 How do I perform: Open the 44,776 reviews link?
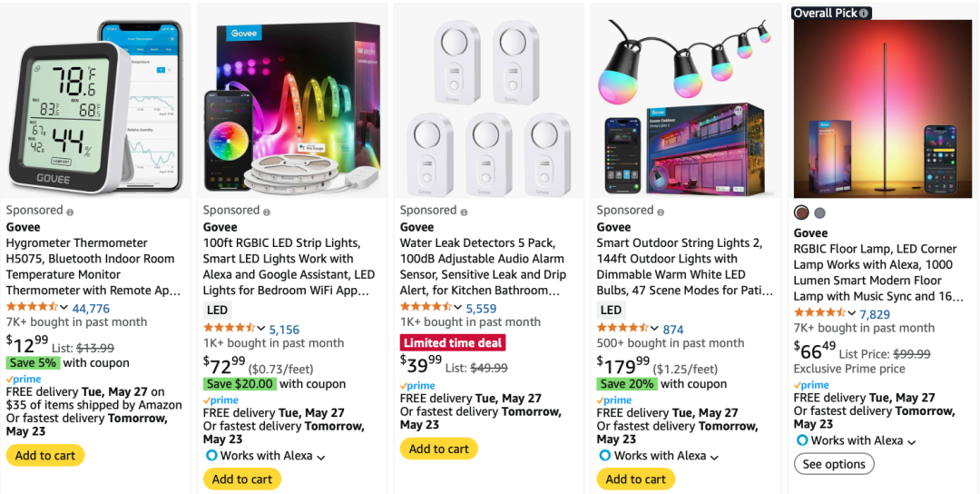coord(91,309)
